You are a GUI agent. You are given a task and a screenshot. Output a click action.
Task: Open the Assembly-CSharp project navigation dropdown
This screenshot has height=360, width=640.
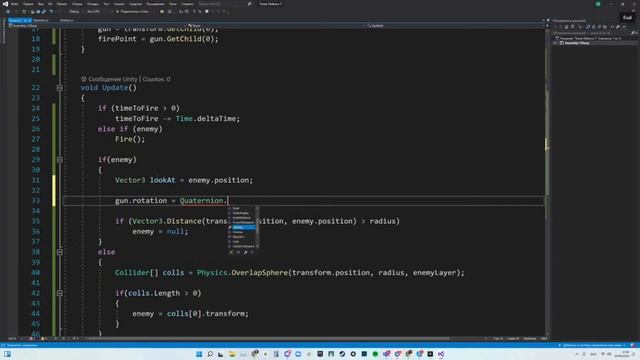[x=97, y=26]
